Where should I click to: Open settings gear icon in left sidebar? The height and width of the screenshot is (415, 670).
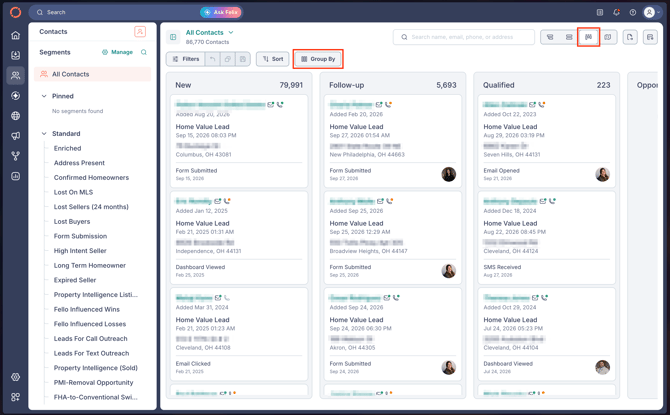tap(15, 377)
